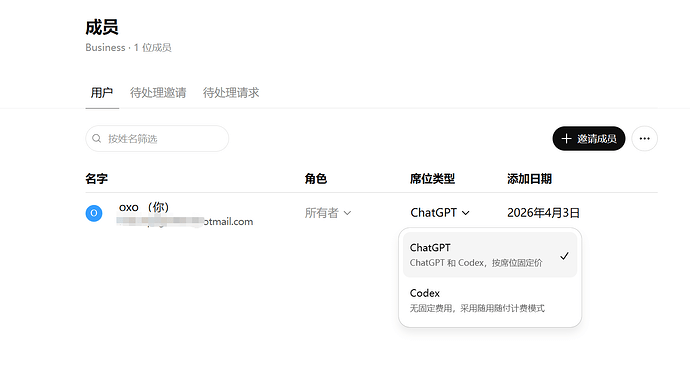The height and width of the screenshot is (371, 690).
Task: Click 'Business · 1 位成员' subtitle
Action: tap(128, 48)
